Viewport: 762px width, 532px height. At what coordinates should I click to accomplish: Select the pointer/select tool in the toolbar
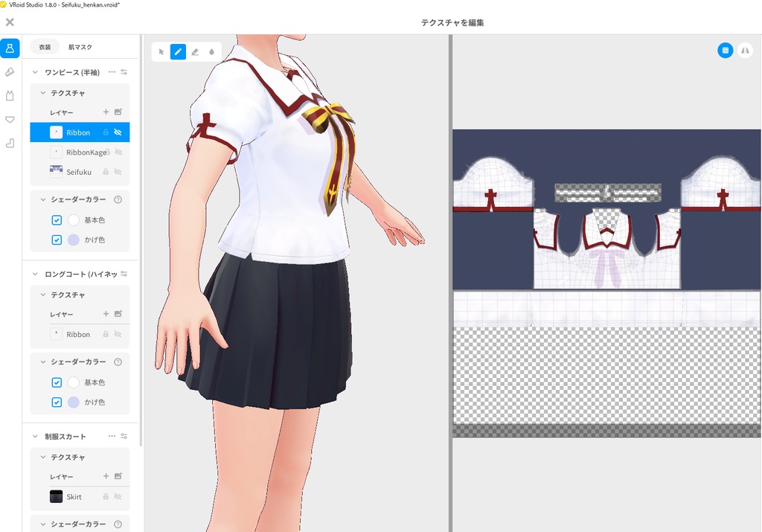click(x=161, y=51)
